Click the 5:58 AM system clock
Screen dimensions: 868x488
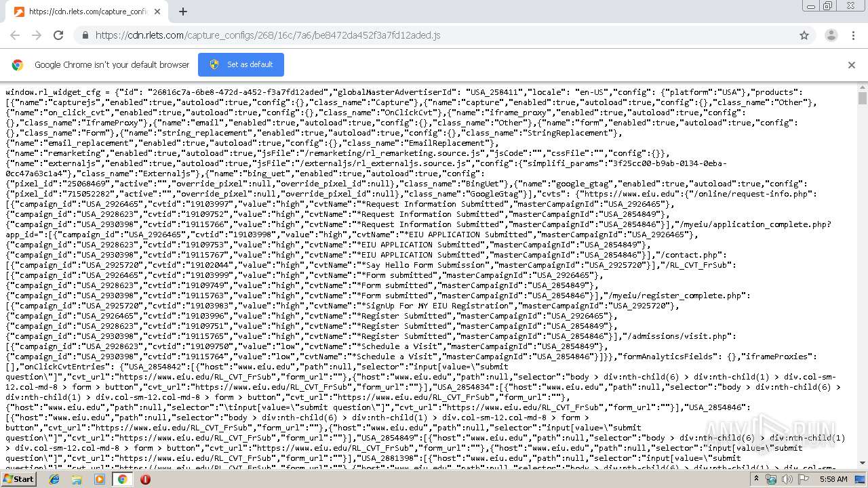(x=833, y=479)
